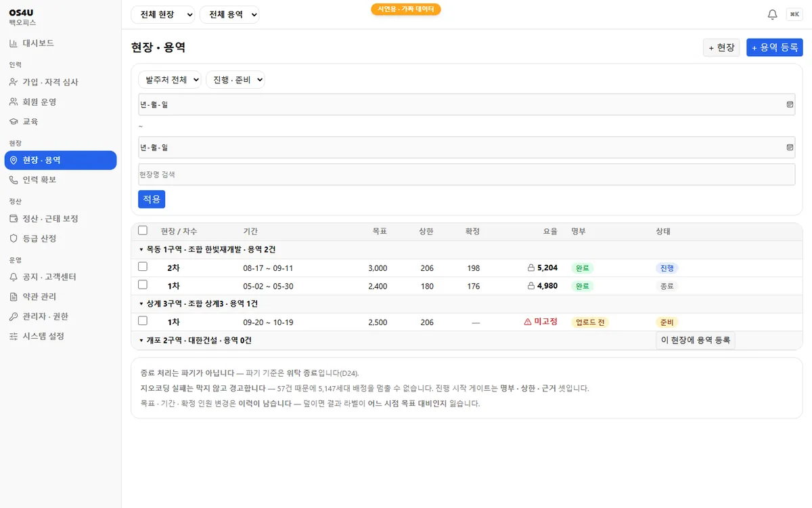Viewport: 812px width, 508px height.
Task: Click the 완료 badge in 05-02 ~ 05-30 row
Action: click(583, 287)
